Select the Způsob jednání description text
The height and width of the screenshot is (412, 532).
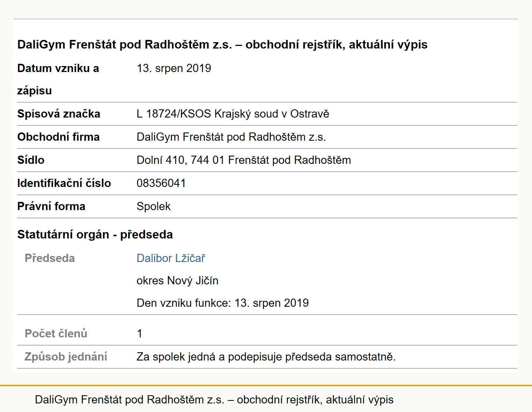[266, 356]
